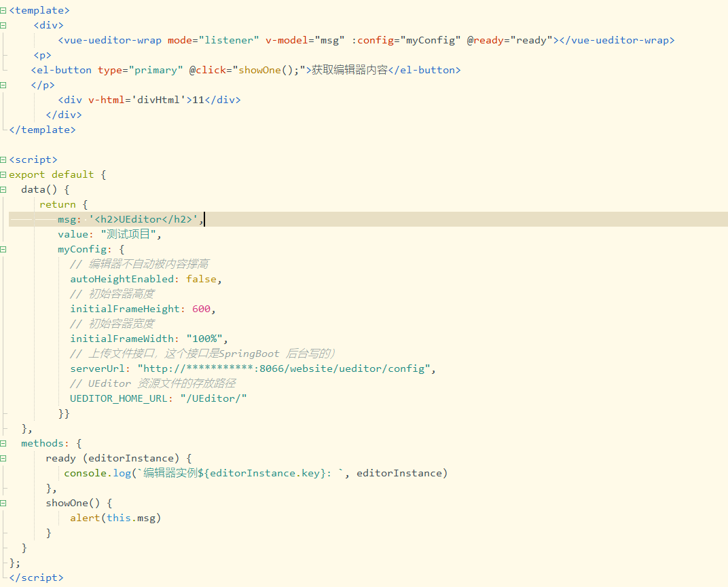Click the @ready attribute in the template
This screenshot has width=728, height=587.
coord(485,40)
